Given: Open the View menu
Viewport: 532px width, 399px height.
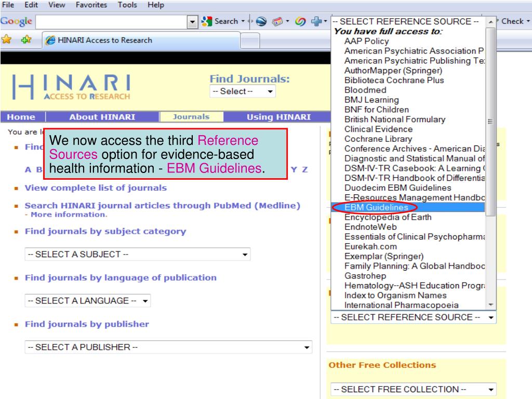Looking at the screenshot, I should click(57, 5).
